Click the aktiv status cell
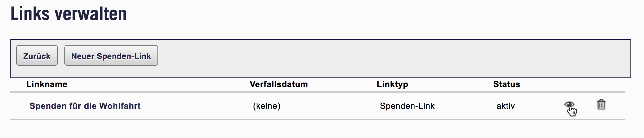The image size is (644, 138). 506,106
